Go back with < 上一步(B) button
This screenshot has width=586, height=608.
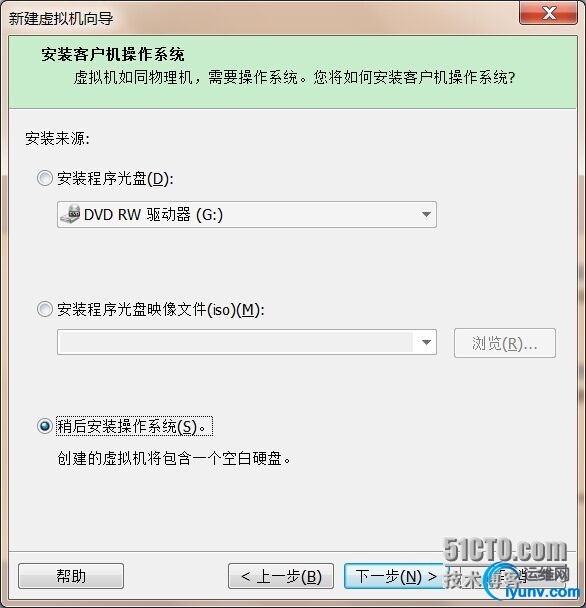tap(281, 576)
